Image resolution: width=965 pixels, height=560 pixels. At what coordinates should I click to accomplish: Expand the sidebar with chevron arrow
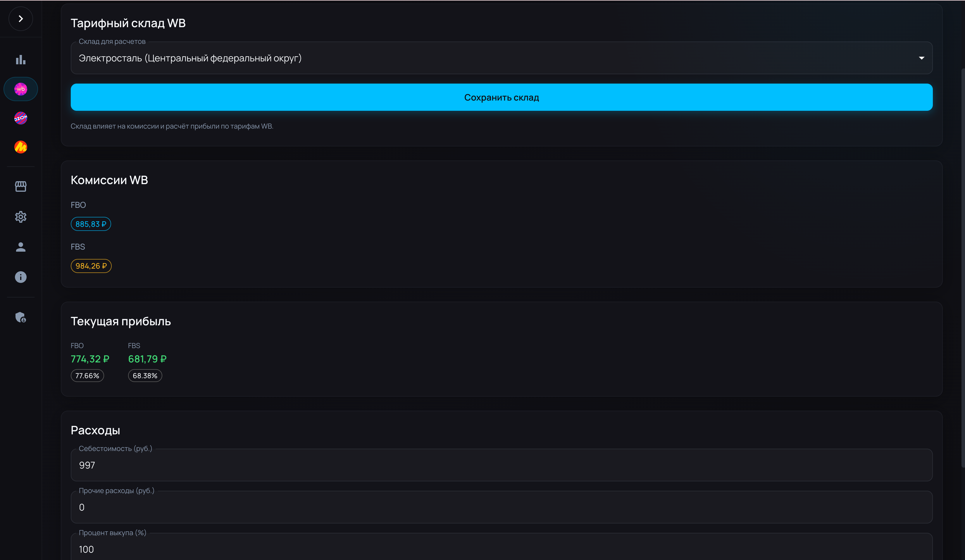click(x=21, y=19)
